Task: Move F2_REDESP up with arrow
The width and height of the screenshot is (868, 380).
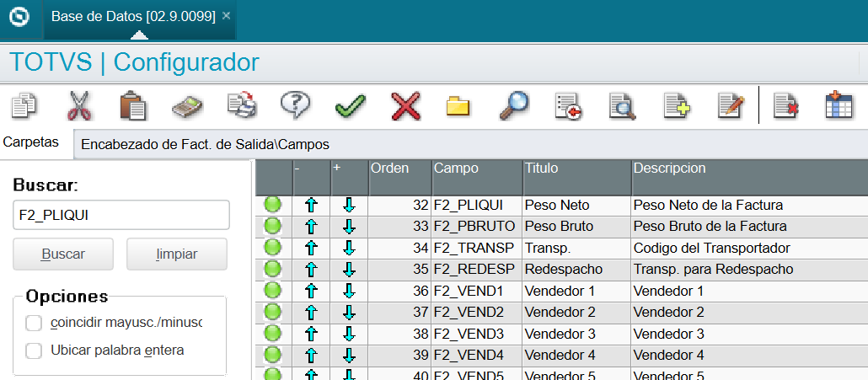Action: click(312, 270)
